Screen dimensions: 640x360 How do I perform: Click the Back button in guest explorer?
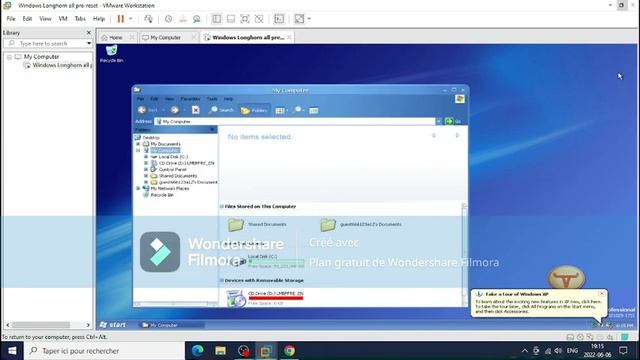click(148, 110)
